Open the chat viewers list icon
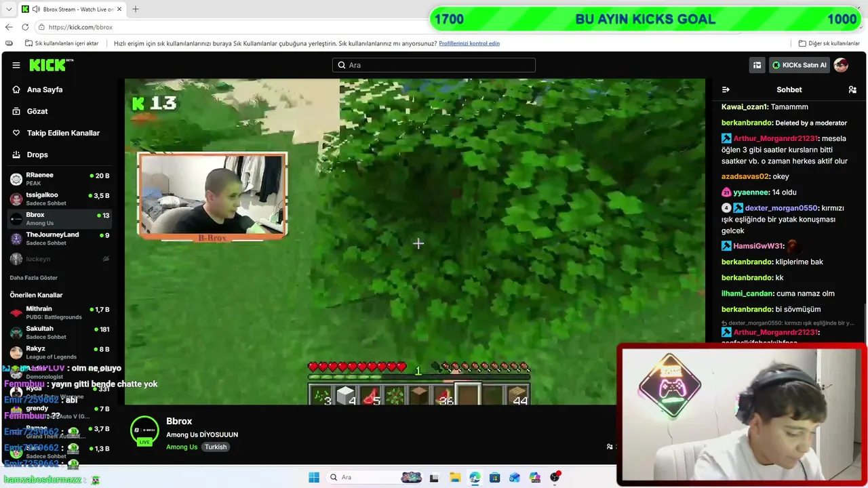868x488 pixels. pos(852,89)
